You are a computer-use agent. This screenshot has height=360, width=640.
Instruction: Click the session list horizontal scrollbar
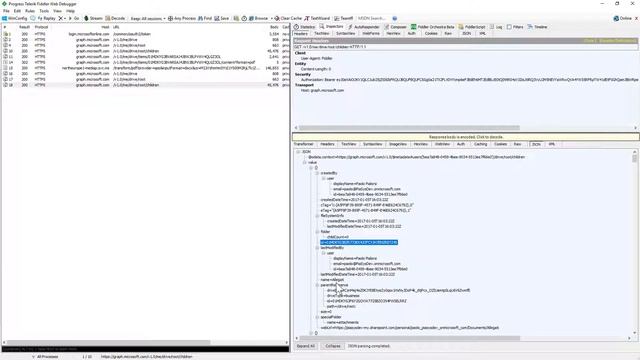[109, 342]
